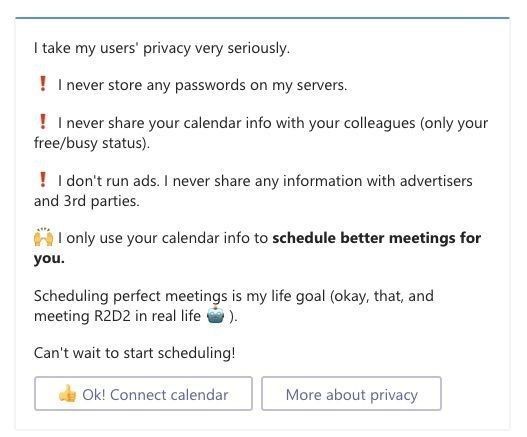527x437 pixels.
Task: Click the red exclamation mark beside passwords line
Action: point(43,83)
